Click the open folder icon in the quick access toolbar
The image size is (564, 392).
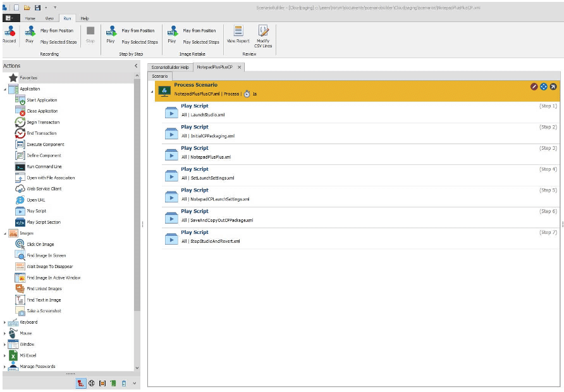pos(27,7)
